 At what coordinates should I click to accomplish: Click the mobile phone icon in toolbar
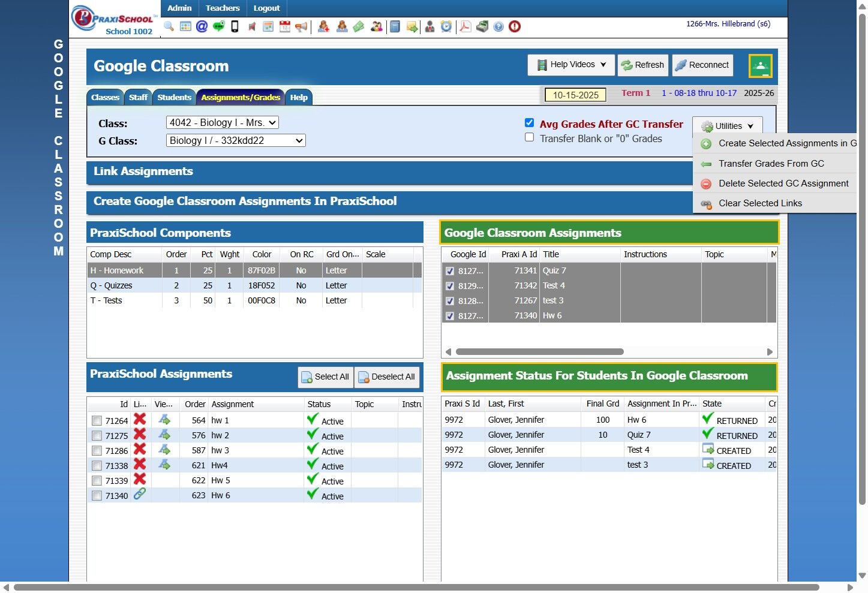click(235, 26)
